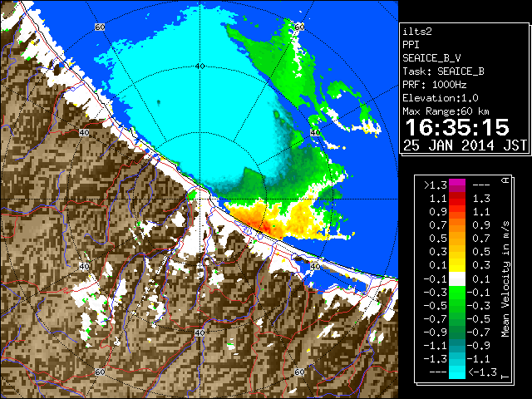The image size is (532, 399).
Task: Click the small dark green spot in the cyan area
Action: [159, 101]
